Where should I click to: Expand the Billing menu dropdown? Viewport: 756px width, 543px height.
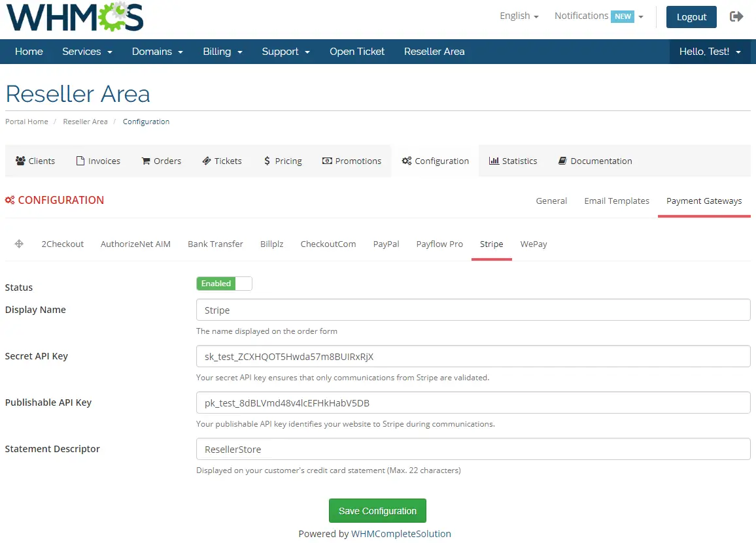click(222, 52)
